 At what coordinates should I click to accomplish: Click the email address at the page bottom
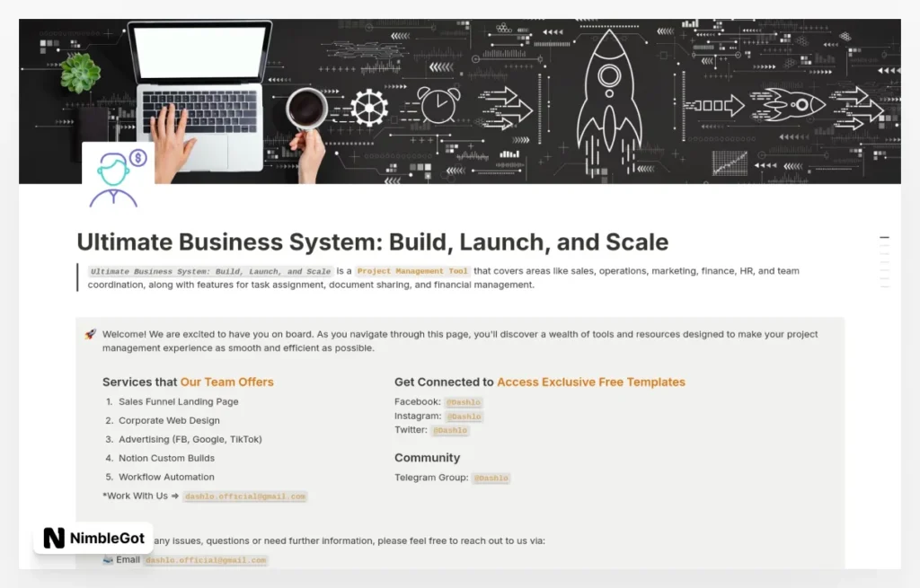[207, 559]
